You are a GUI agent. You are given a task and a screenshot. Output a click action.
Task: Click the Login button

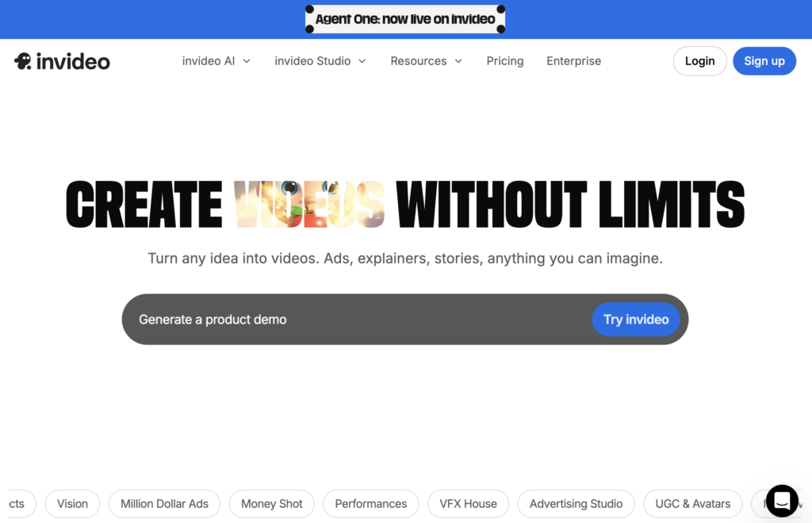pyautogui.click(x=699, y=61)
